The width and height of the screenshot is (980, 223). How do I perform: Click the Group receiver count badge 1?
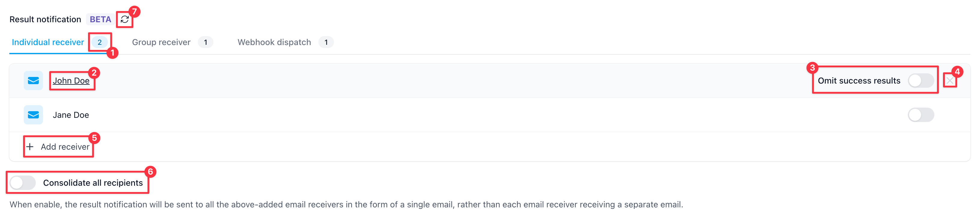tap(205, 42)
